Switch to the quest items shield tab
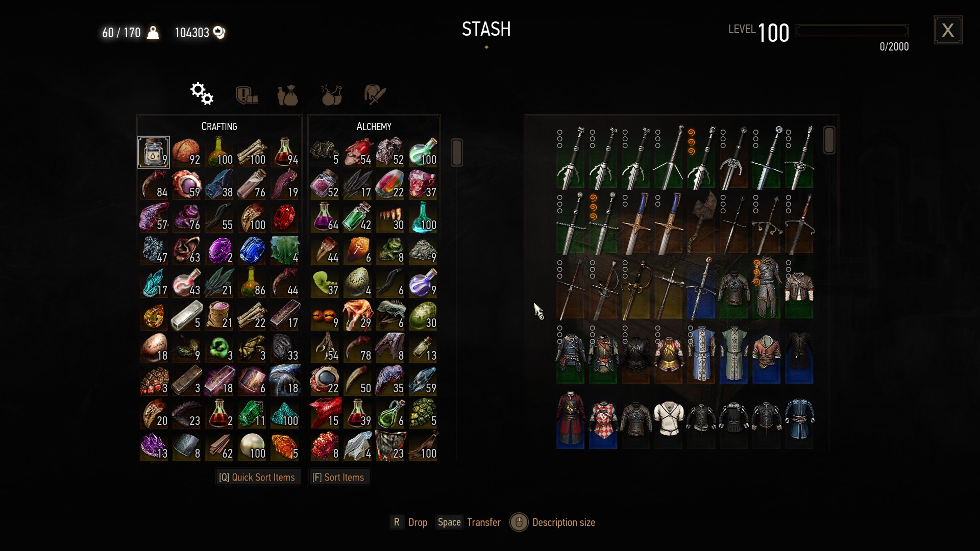This screenshot has width=980, height=551. pos(247,95)
